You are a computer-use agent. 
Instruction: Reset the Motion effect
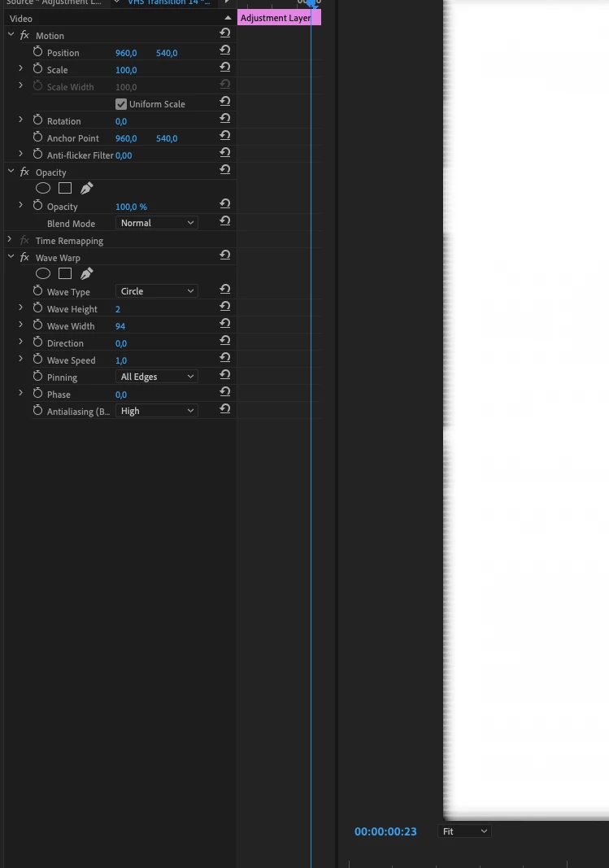click(225, 33)
